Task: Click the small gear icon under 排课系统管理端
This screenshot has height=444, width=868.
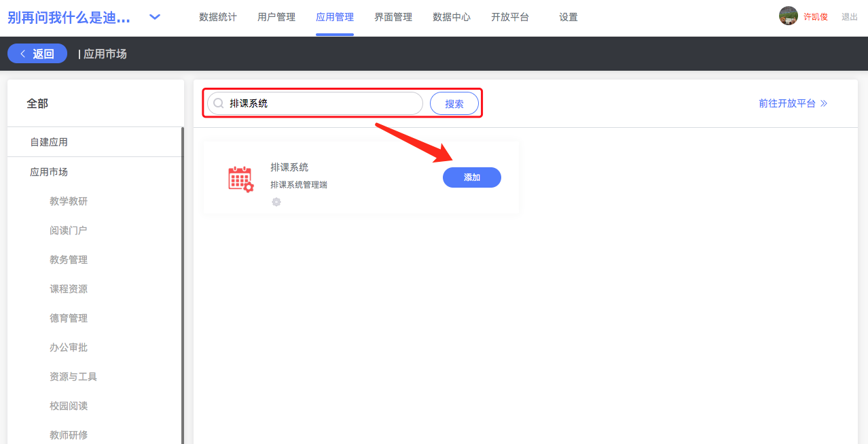Action: point(276,202)
